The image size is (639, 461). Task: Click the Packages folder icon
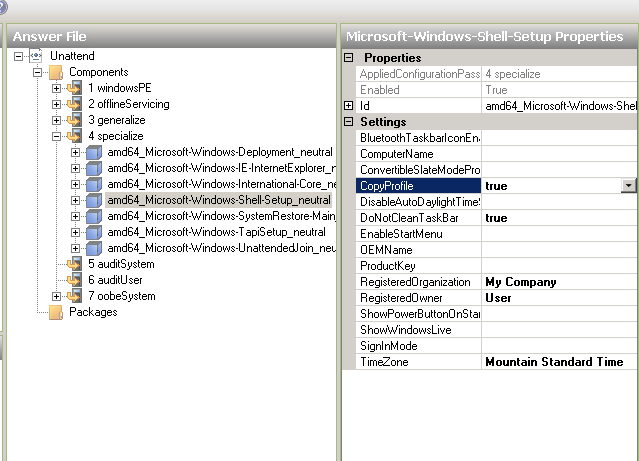tap(55, 312)
